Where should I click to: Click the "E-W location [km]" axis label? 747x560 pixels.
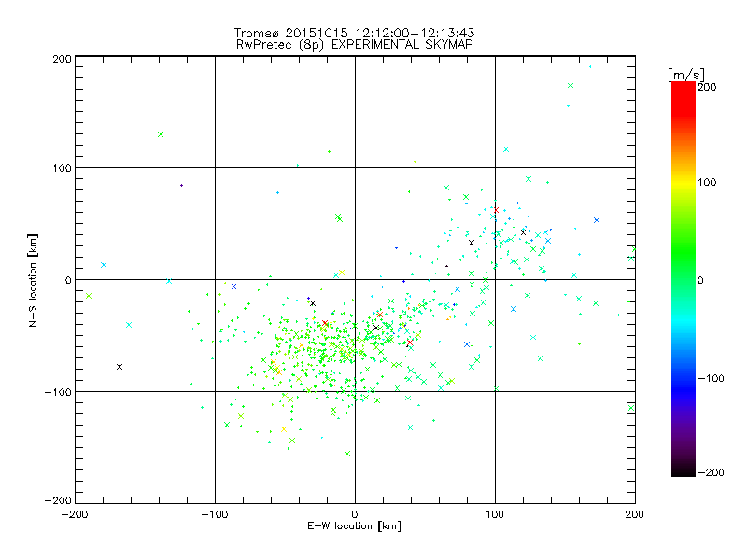[x=354, y=525]
